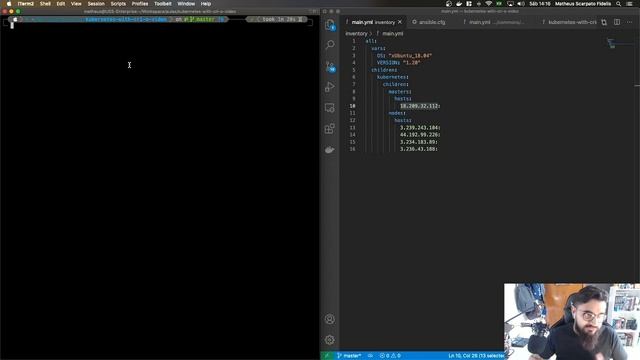Screen dimensions: 640x360
Task: Open errors and warnings count in the status bar
Action: click(390, 356)
